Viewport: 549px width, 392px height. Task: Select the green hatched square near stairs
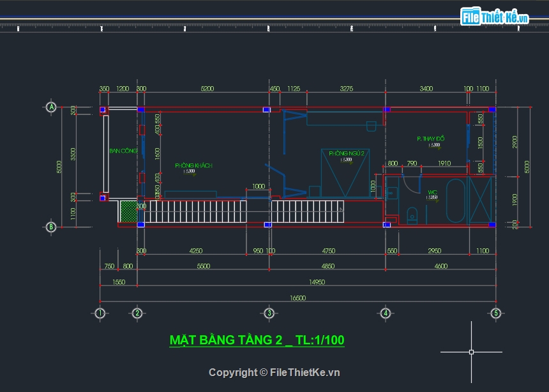click(128, 211)
